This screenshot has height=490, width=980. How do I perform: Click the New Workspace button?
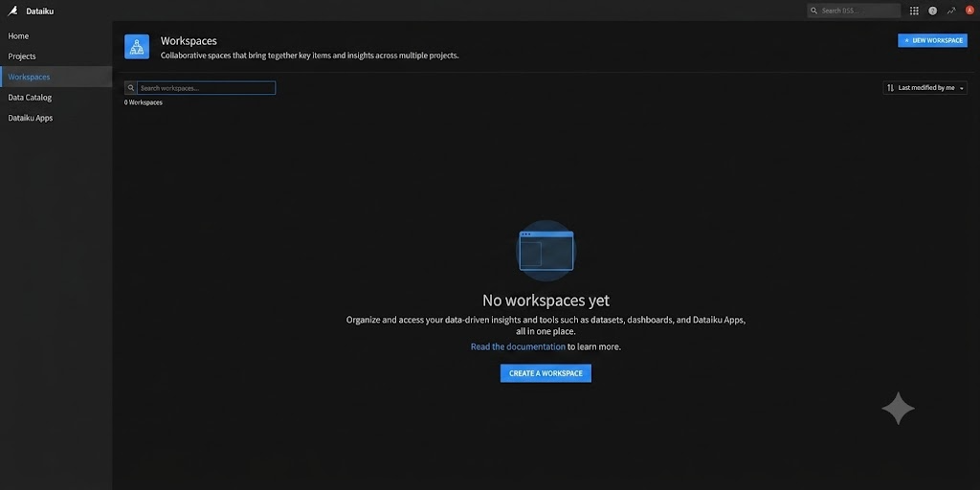pyautogui.click(x=932, y=40)
